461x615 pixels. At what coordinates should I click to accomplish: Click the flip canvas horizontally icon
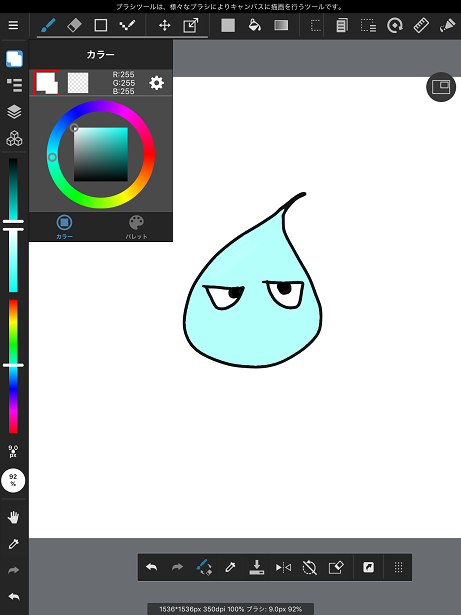click(283, 567)
